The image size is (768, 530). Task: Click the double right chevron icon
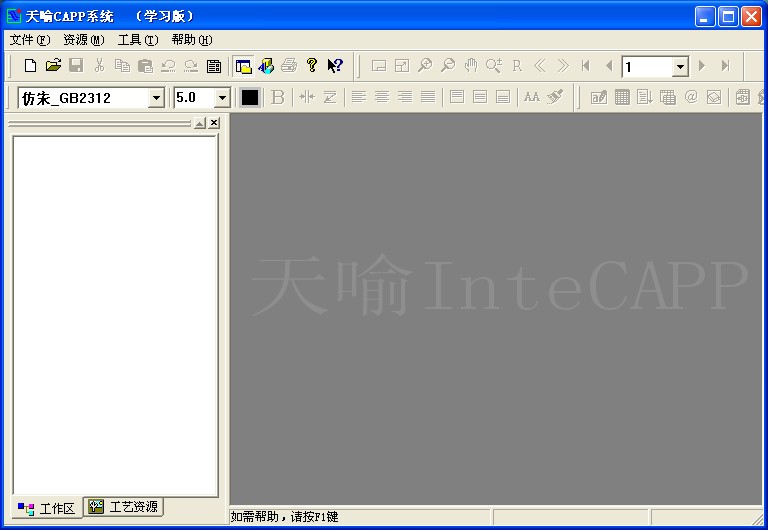[x=563, y=66]
